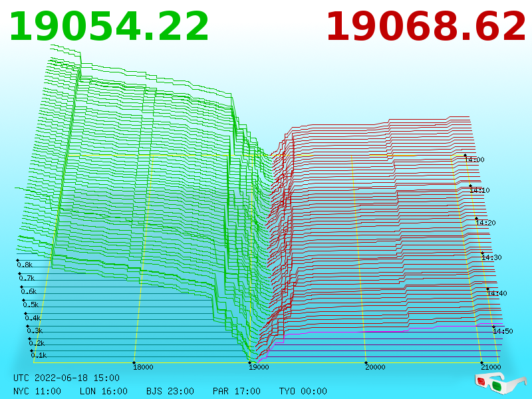Click the 0.1k volume axis label
The height and width of the screenshot is (399, 532).
click(x=39, y=355)
